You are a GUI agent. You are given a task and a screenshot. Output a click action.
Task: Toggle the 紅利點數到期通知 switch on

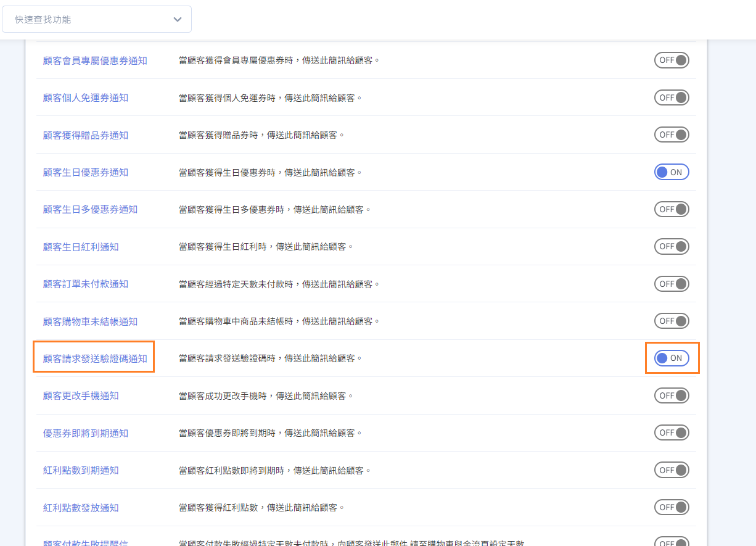[672, 470]
